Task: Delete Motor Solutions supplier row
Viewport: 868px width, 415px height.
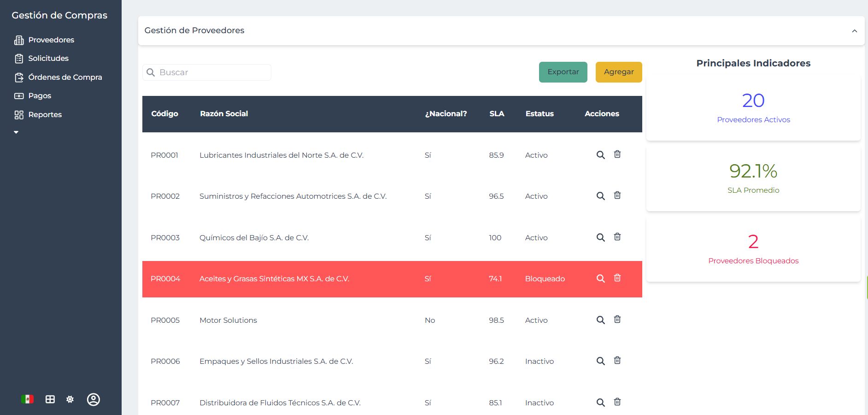Action: point(617,320)
